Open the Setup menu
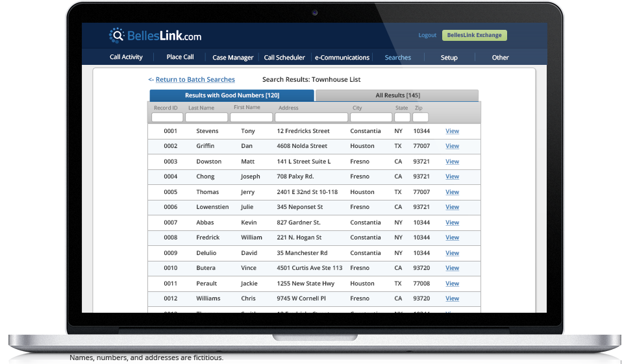The image size is (624, 364). click(x=449, y=57)
